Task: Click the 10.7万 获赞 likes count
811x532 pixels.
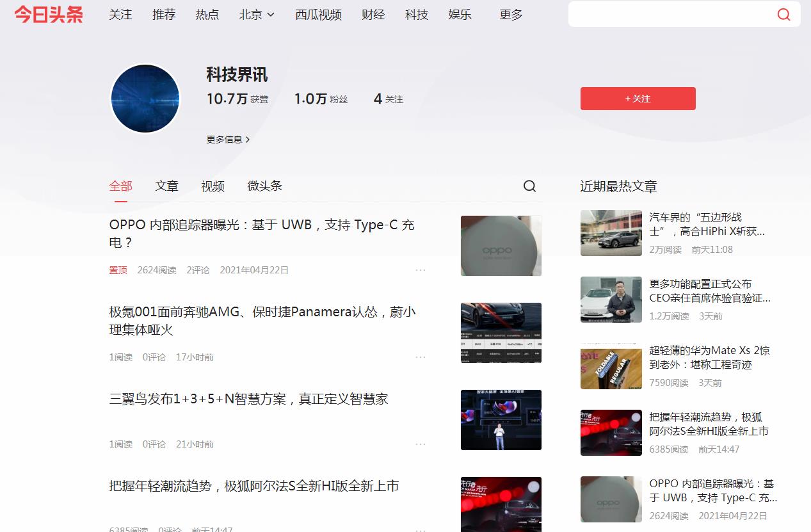Action: [x=237, y=99]
